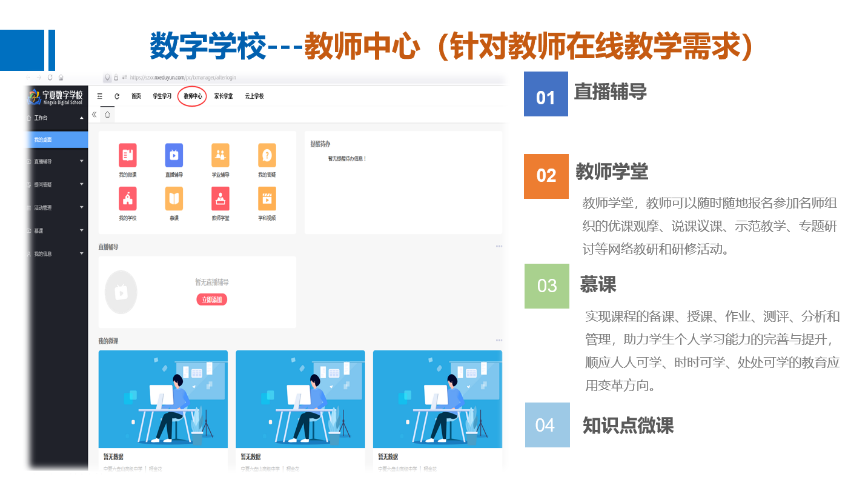Click the 立即添加 button
The height and width of the screenshot is (488, 868).
pyautogui.click(x=211, y=299)
